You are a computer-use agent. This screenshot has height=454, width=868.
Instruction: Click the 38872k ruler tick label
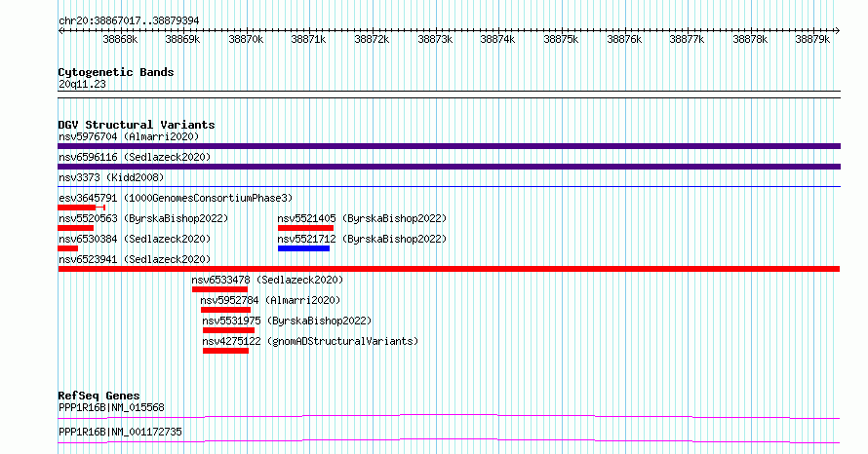[x=372, y=39]
